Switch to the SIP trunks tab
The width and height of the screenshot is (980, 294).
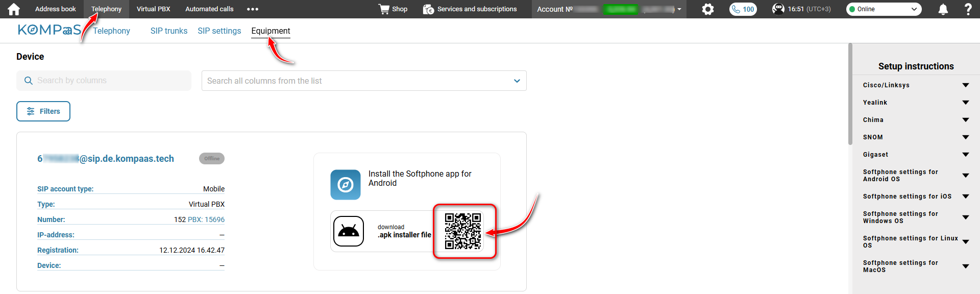[x=169, y=31]
